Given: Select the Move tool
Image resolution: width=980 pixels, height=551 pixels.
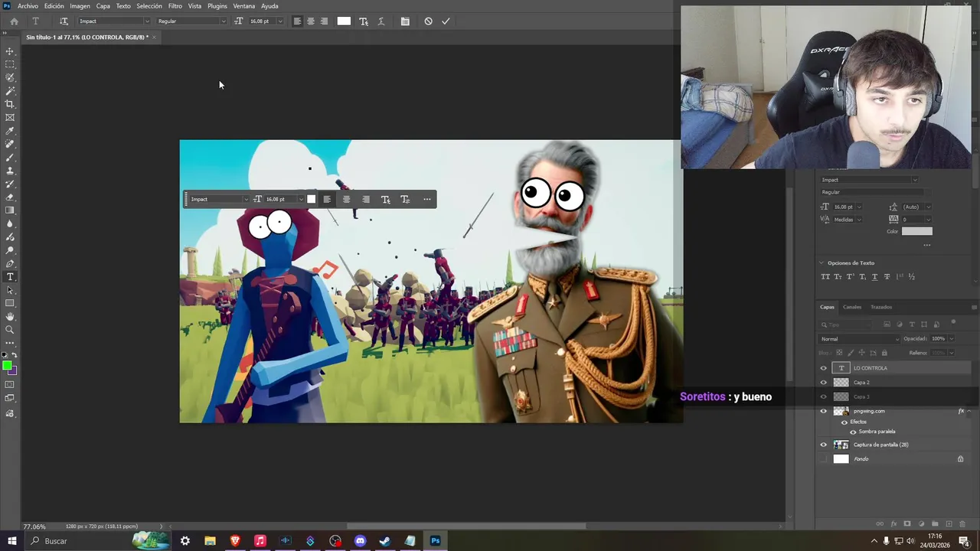Looking at the screenshot, I should (10, 51).
